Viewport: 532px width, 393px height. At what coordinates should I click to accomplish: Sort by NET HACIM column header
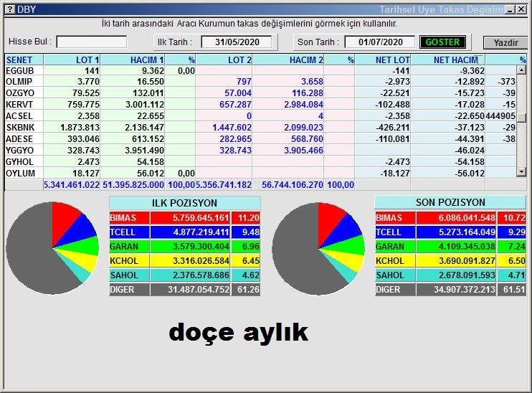448,60
